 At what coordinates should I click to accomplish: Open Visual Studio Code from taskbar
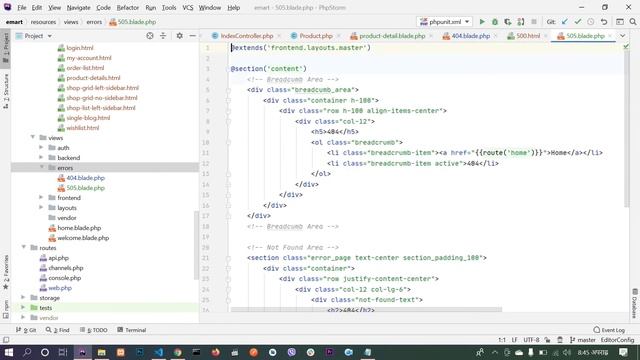[x=159, y=352]
